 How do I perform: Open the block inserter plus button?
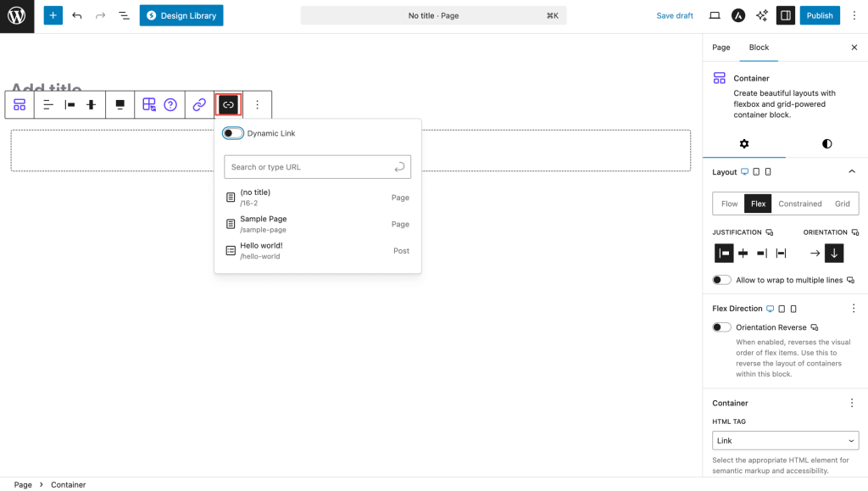click(53, 15)
